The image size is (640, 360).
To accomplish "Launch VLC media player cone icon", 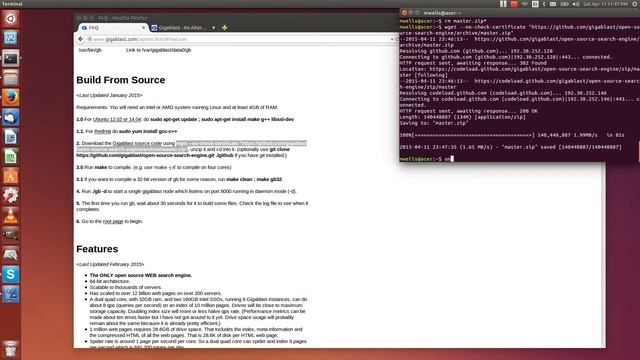I will 11,216.
